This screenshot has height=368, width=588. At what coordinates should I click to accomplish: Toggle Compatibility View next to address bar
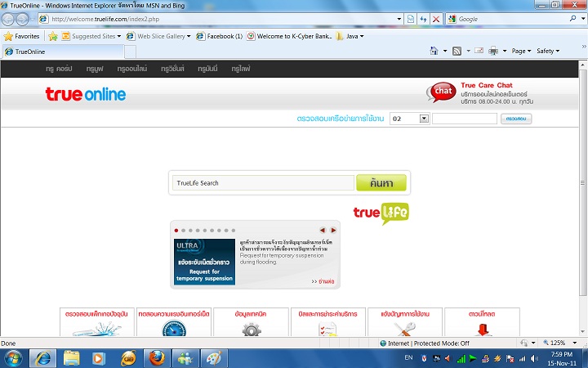point(411,19)
